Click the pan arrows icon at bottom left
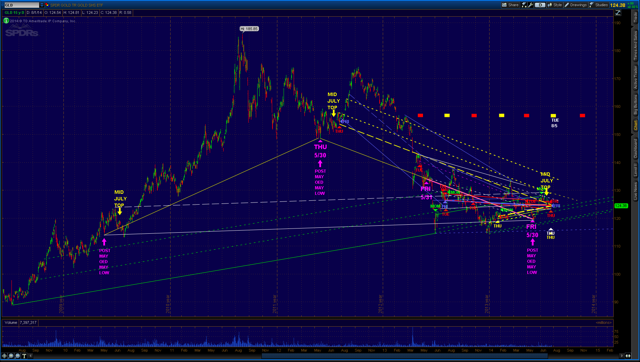The image size is (640, 362). click(x=4, y=356)
